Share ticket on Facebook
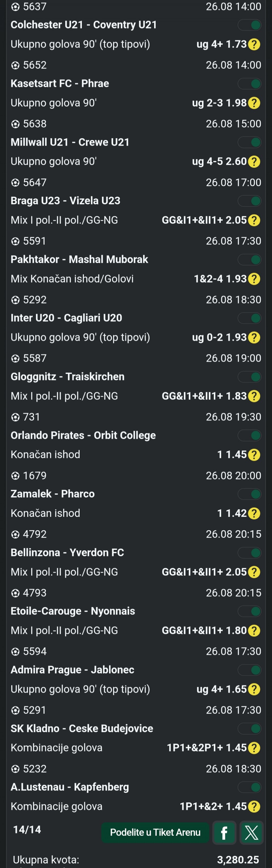 click(224, 832)
